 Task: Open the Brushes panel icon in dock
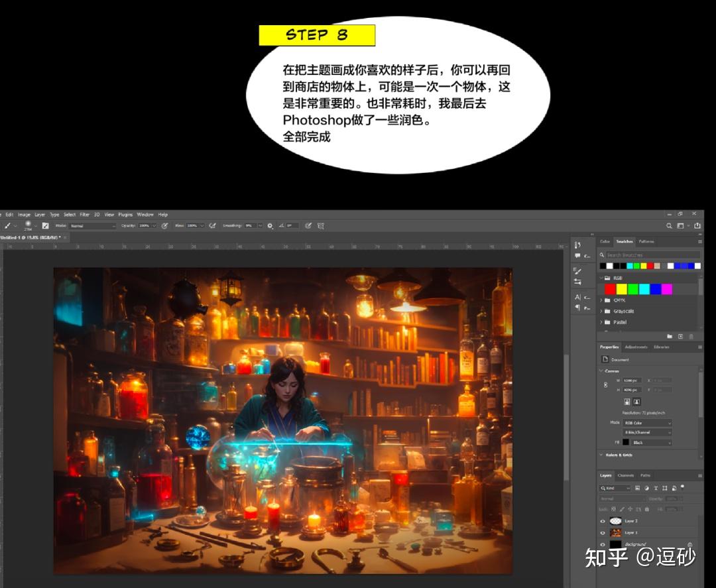(577, 270)
